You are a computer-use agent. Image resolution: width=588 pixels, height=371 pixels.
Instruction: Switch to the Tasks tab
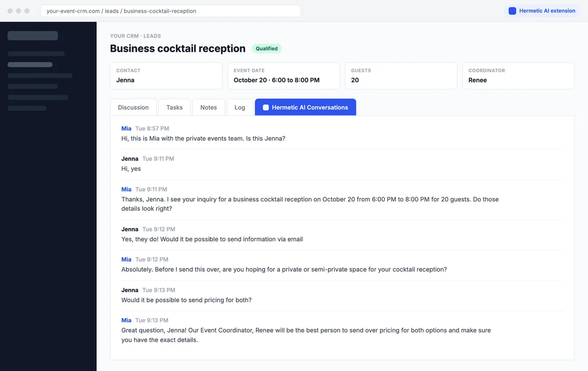pos(175,108)
